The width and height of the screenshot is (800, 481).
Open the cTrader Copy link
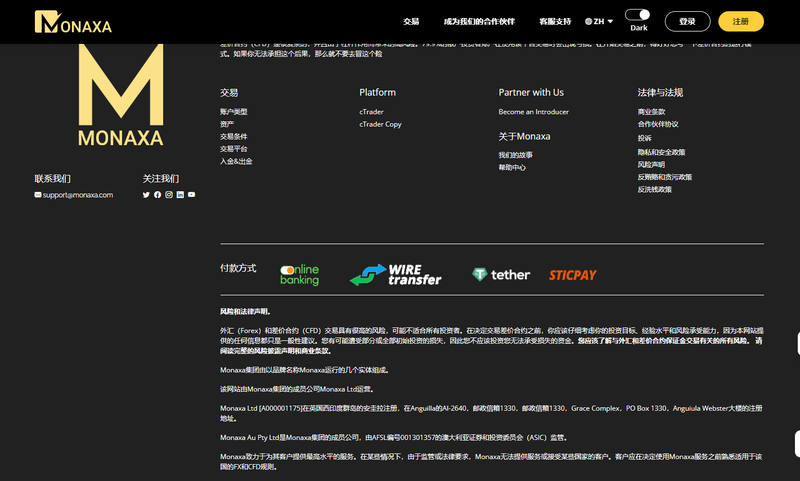tap(381, 124)
